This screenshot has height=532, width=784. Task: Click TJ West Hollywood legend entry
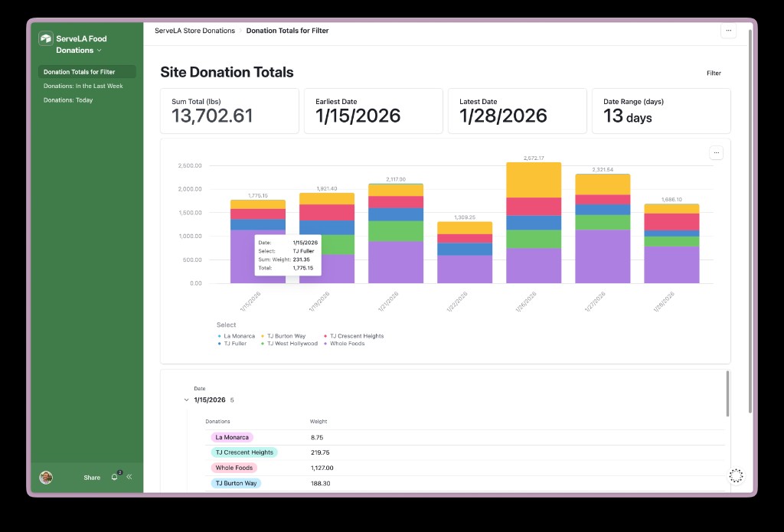[289, 344]
